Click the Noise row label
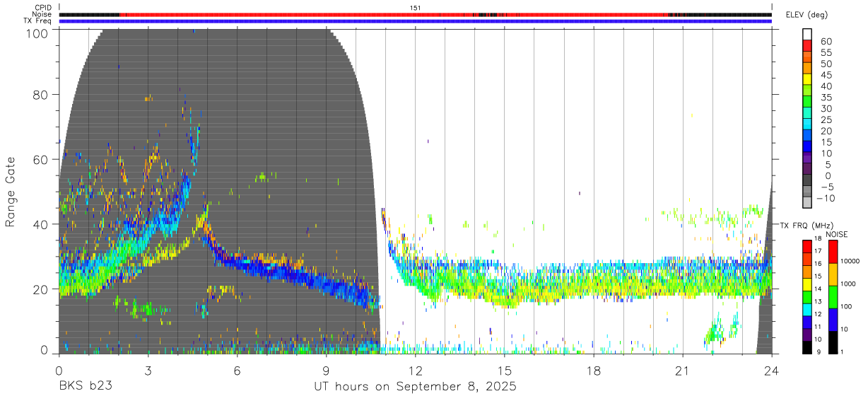This screenshot has height=401, width=868. tap(42, 14)
